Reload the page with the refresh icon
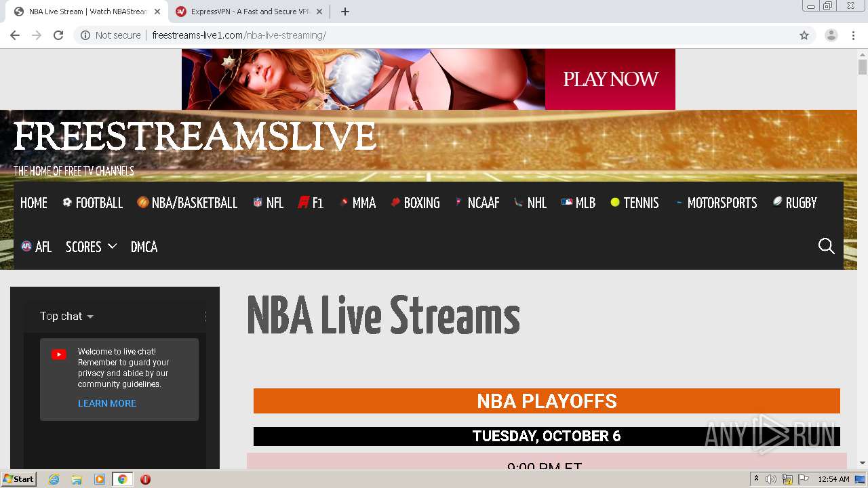 tap(58, 35)
